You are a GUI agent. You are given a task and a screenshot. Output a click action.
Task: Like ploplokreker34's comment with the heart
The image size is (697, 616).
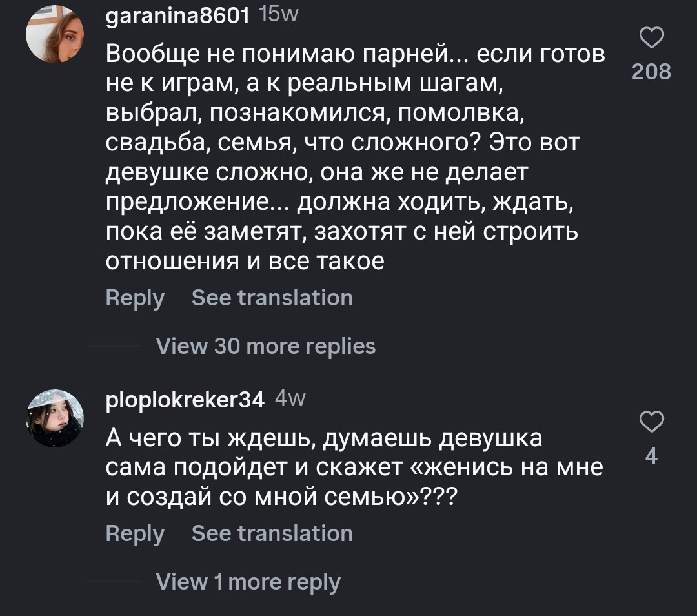click(x=651, y=422)
